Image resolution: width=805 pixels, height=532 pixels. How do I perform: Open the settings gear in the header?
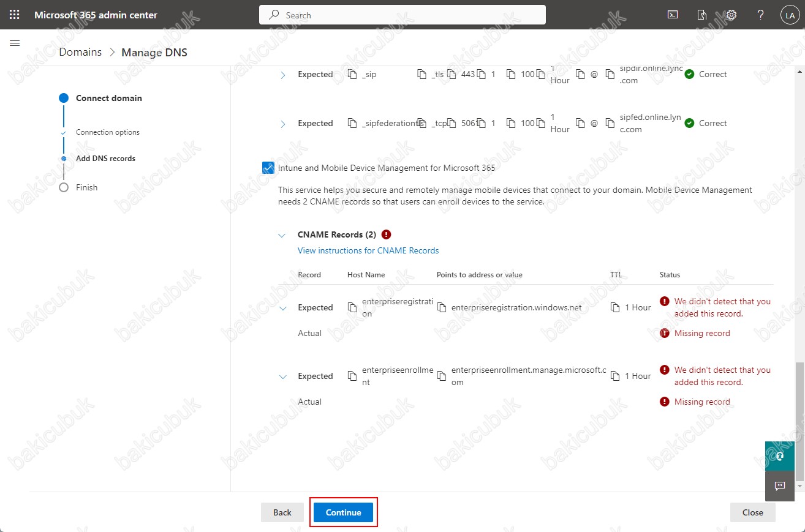[x=731, y=15]
